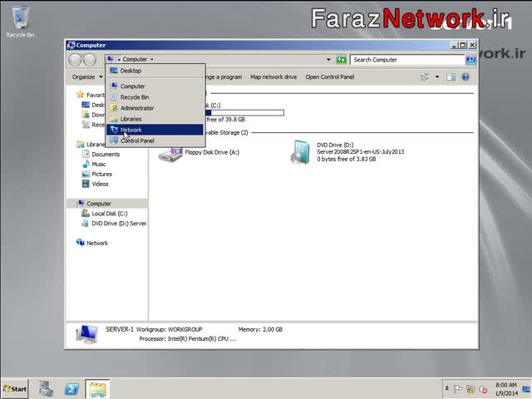Open Documents library in the navigation pane

(x=106, y=154)
